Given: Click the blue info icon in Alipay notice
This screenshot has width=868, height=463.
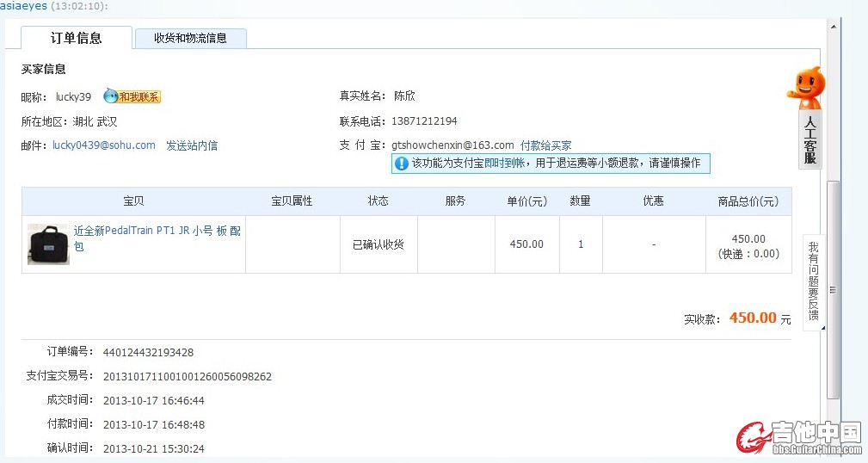Looking at the screenshot, I should (401, 164).
